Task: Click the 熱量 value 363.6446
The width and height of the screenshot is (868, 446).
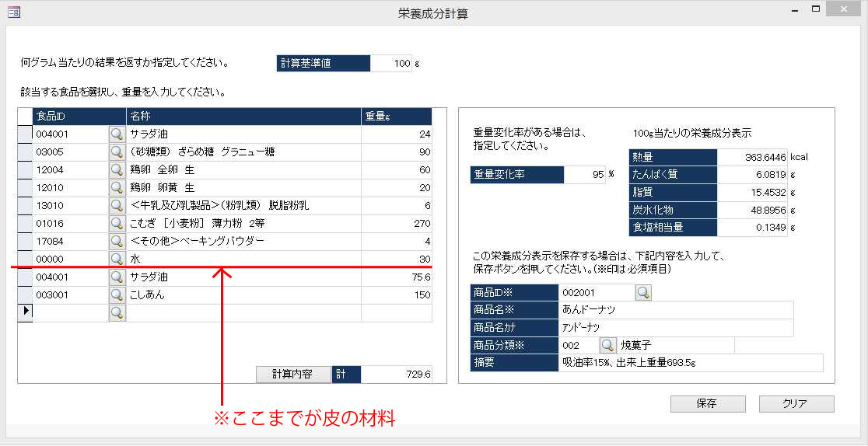Action: click(752, 157)
